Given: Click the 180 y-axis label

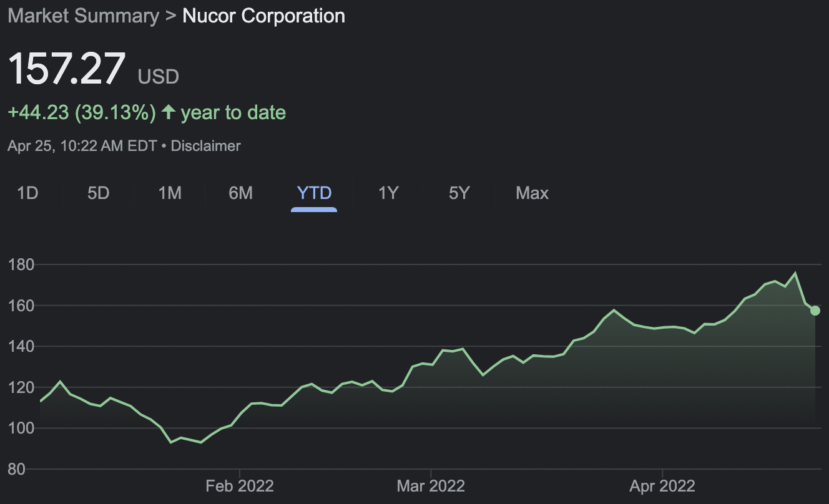Looking at the screenshot, I should 21,265.
